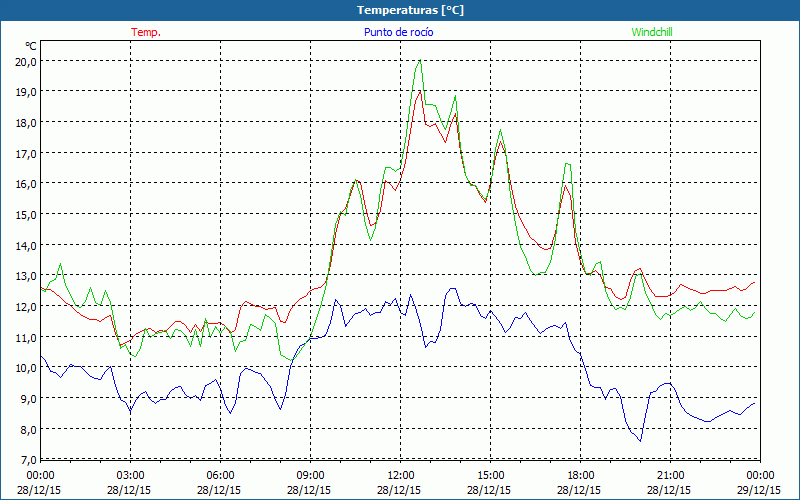Viewport: 800px width, 500px height.
Task: Click the 20,0 y-axis value
Action: pos(27,62)
